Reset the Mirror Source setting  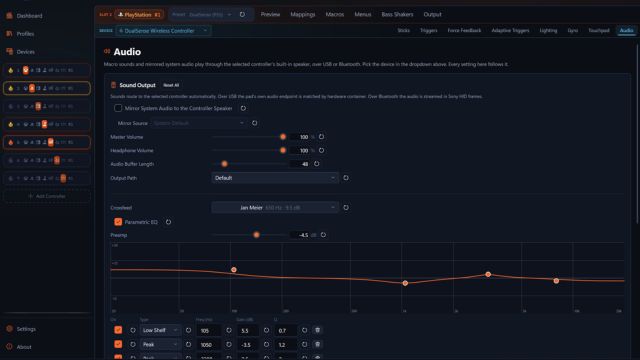(255, 123)
